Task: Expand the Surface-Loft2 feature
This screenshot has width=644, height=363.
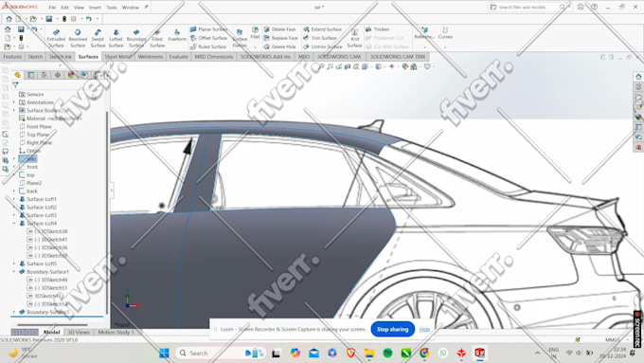Action: 14,208
